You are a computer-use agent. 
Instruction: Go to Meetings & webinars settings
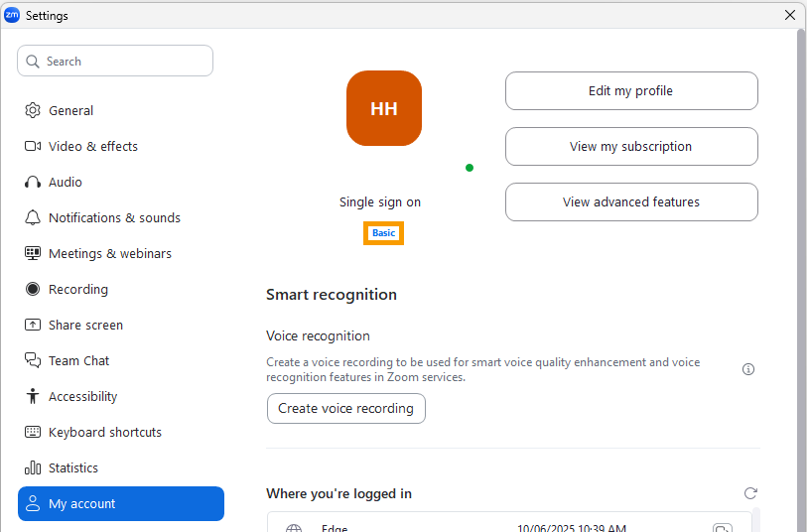tap(121, 253)
